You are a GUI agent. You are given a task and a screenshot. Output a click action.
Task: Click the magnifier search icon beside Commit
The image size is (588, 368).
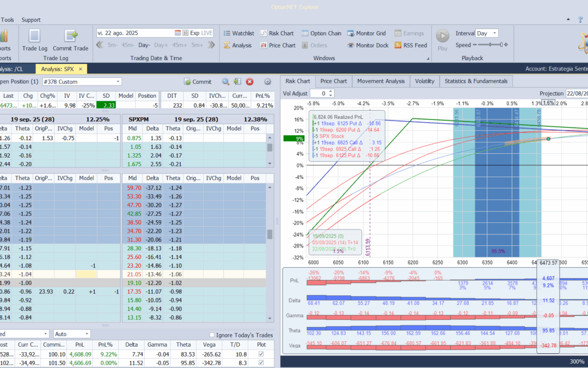(225, 82)
